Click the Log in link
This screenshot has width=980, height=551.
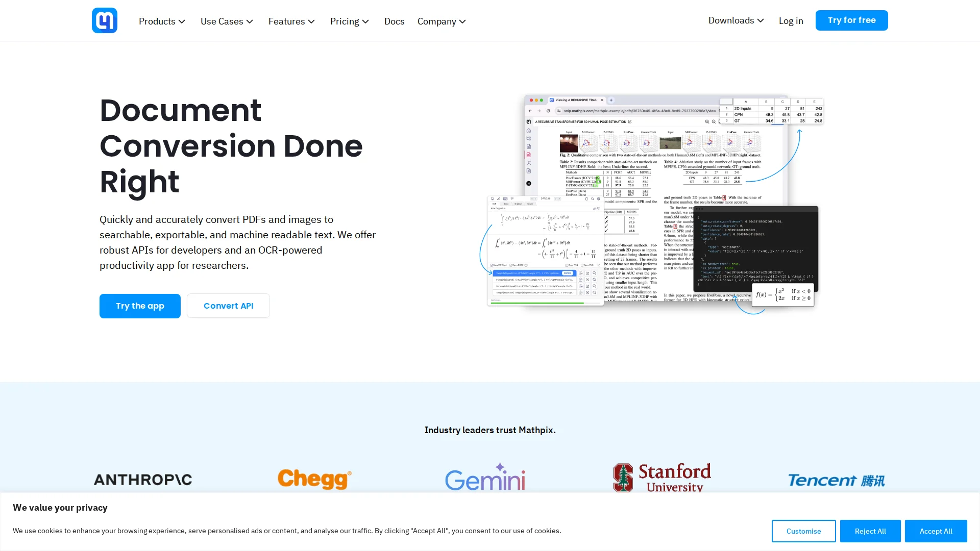tap(791, 21)
